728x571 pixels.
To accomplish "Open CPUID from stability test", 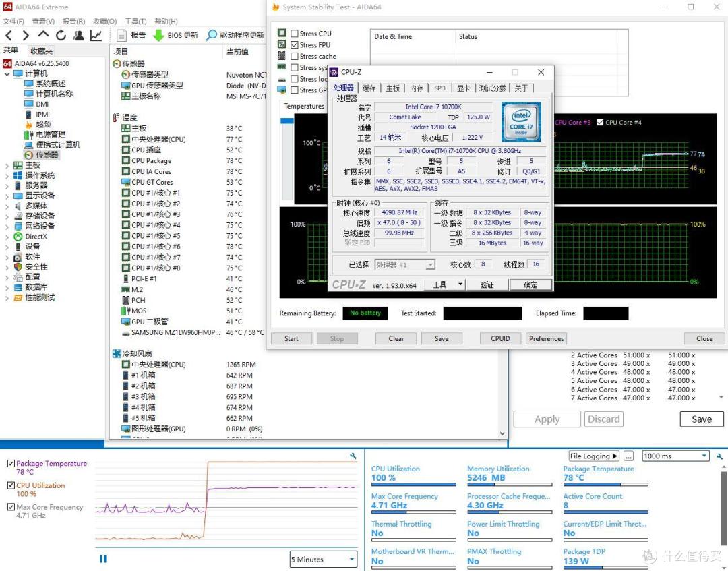I will click(500, 338).
